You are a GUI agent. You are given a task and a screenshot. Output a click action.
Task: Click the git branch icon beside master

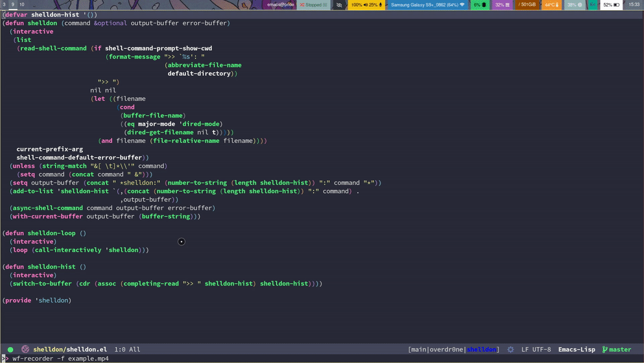605,349
